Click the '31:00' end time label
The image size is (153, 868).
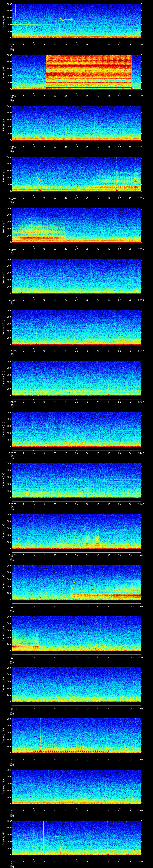pyautogui.click(x=141, y=861)
